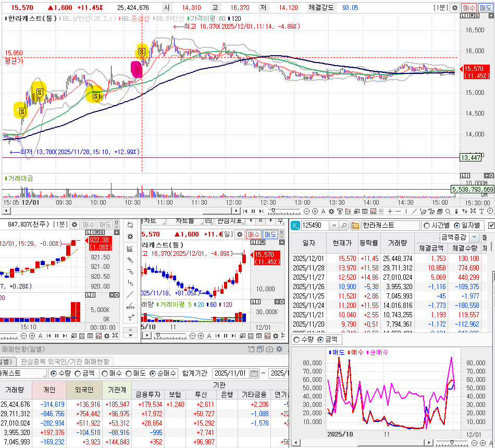Click the gear icon in vertical drawing toolbar
This screenshot has height=448, width=495.
click(130, 237)
